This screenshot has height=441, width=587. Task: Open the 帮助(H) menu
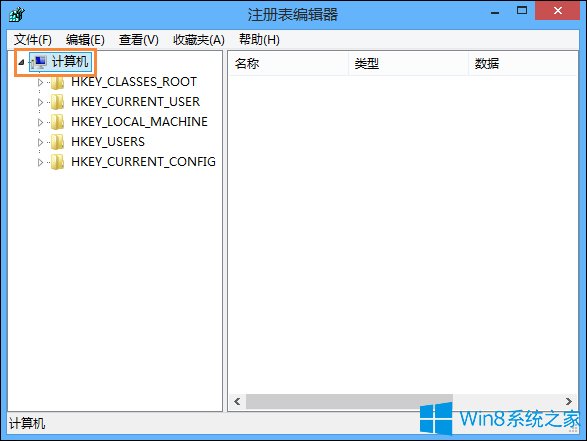pos(259,40)
